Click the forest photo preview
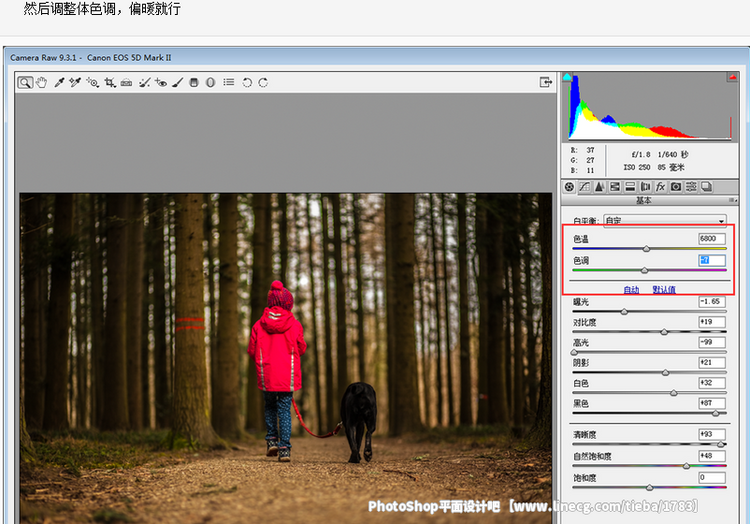The width and height of the screenshot is (750, 524). click(286, 359)
